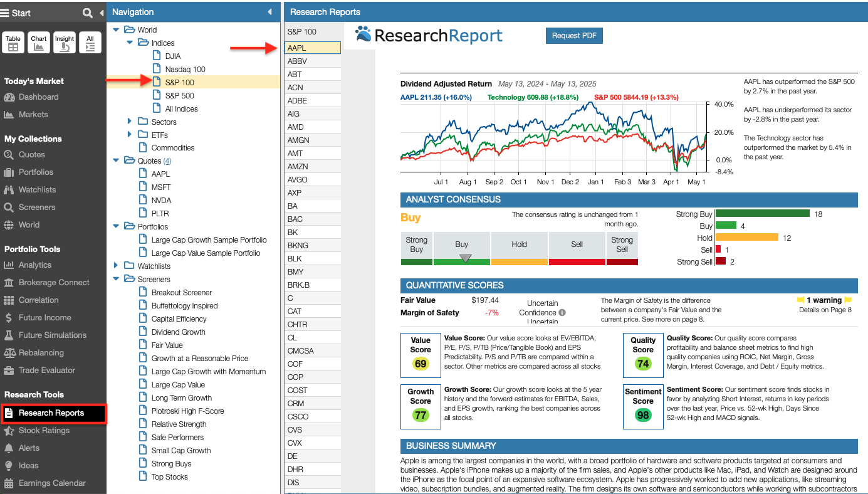Collapse the Quotes (4) folder
The image size is (868, 494).
click(x=116, y=161)
